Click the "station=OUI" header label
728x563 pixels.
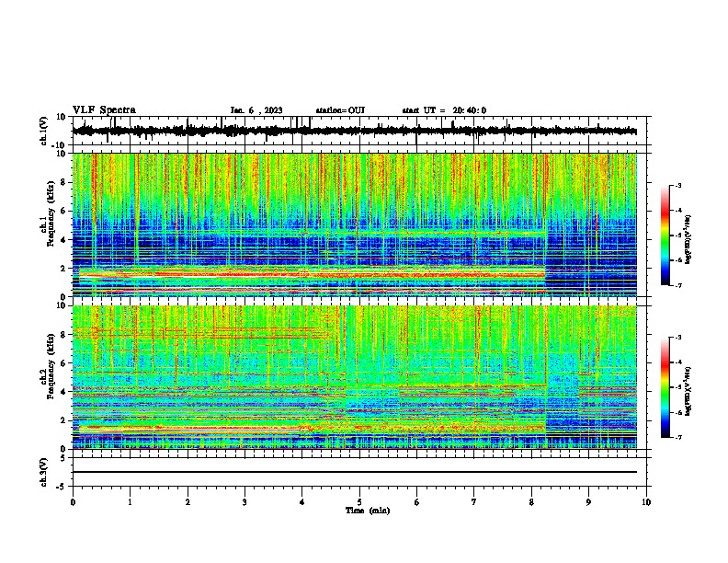[340, 110]
